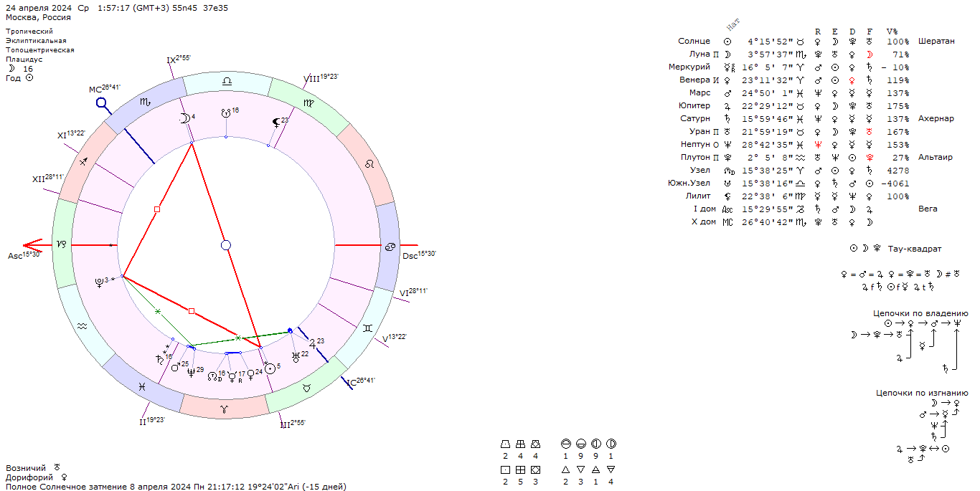This screenshot has width=980, height=491.
Task: Select the South Node glyph marked 16 on the wheel
Action: coord(226,113)
